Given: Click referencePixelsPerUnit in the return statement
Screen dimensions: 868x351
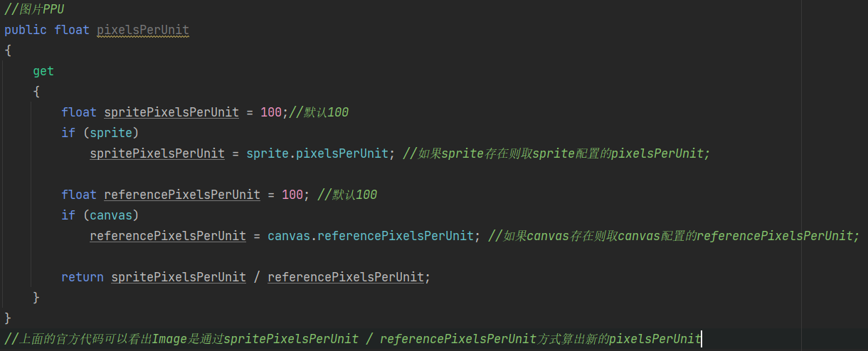Looking at the screenshot, I should 346,277.
